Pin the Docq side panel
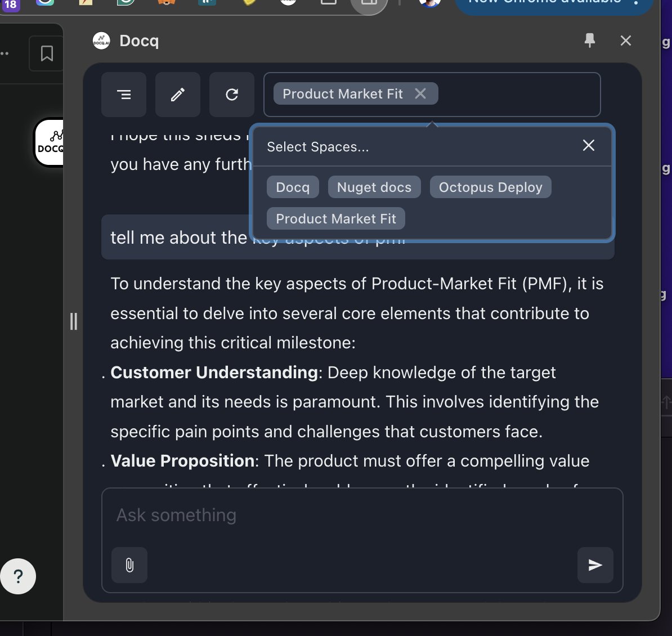 [x=590, y=41]
